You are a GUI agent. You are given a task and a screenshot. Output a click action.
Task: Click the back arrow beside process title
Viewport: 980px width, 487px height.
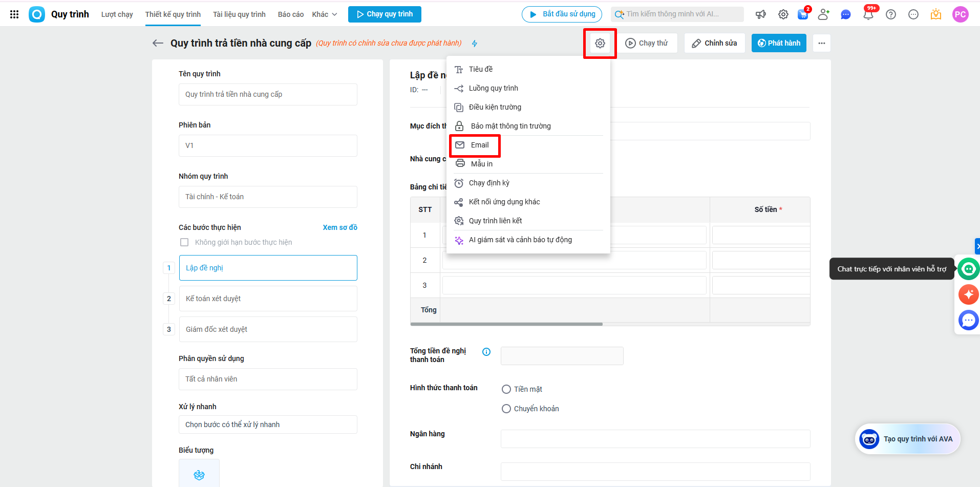(158, 43)
